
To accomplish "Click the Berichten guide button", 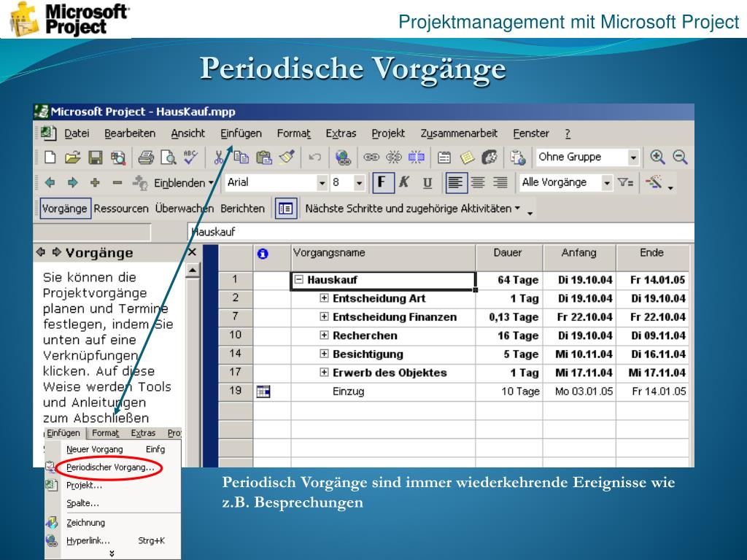I will coord(242,209).
